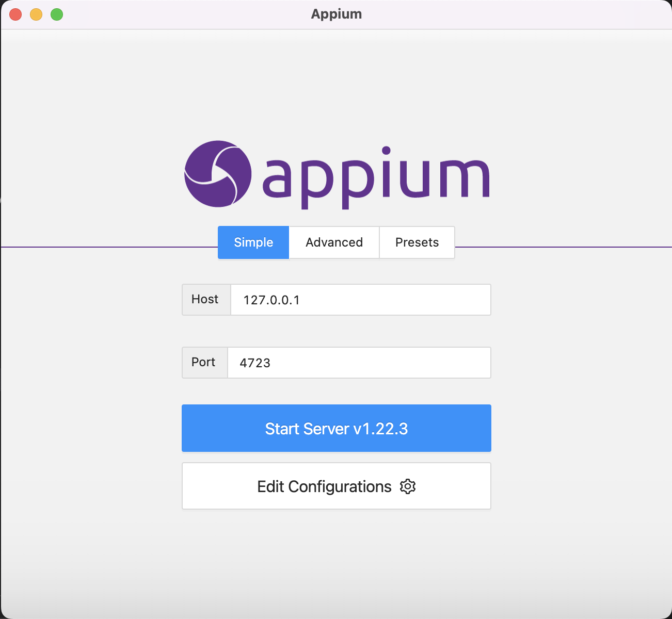Click the gear icon beside Edit Configurations

click(407, 486)
